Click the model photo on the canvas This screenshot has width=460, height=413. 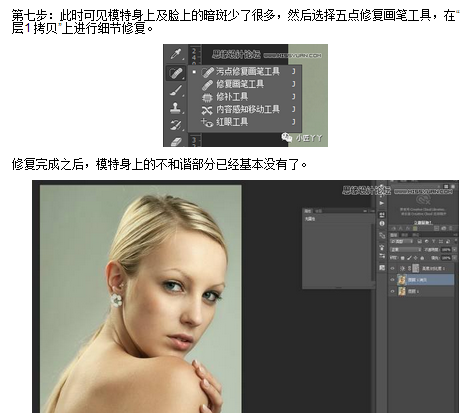141,299
